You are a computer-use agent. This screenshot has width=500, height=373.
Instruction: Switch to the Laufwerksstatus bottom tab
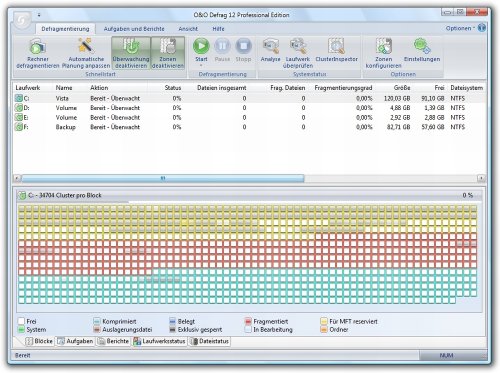tap(159, 341)
